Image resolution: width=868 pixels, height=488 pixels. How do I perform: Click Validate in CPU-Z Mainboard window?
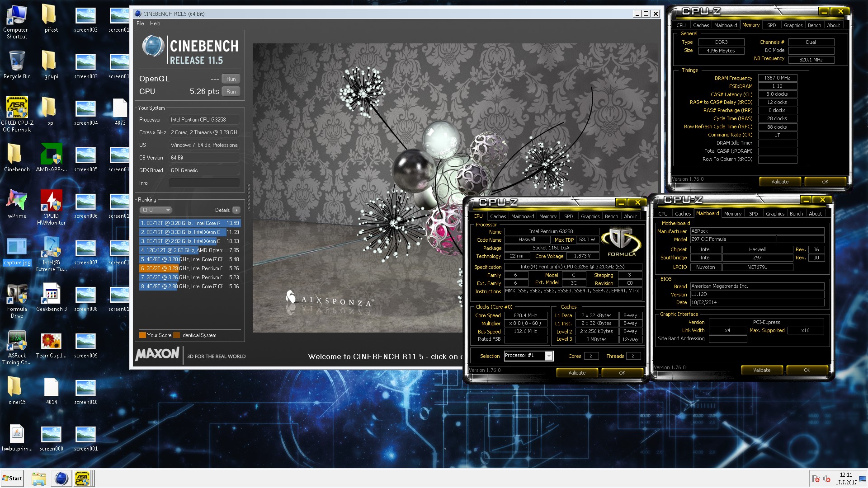click(762, 370)
